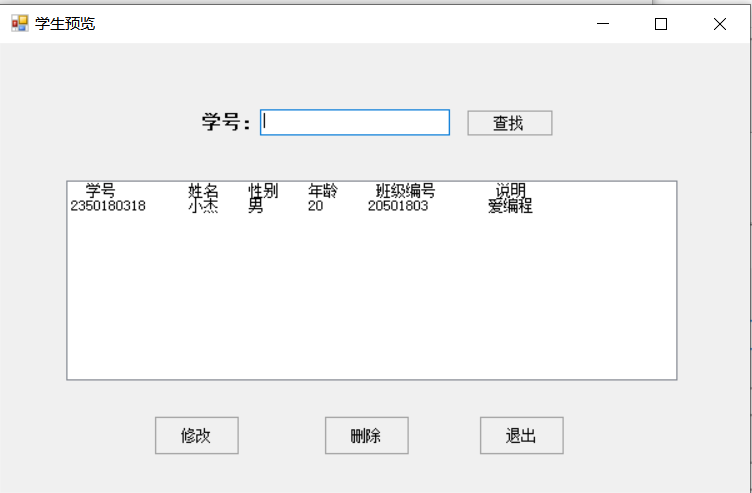Click the 性别 column header text
The image size is (752, 493).
pyautogui.click(x=263, y=190)
